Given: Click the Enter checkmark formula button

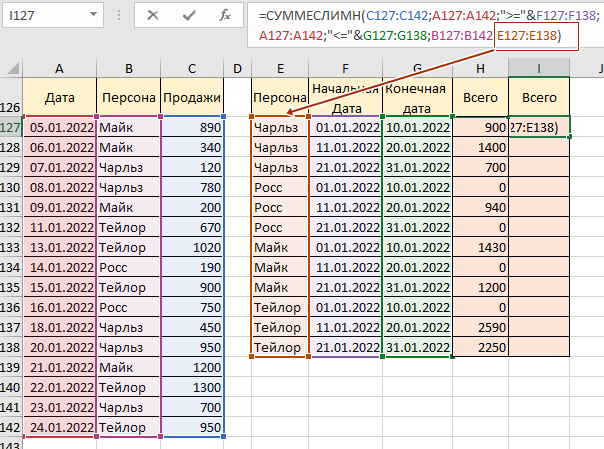Looking at the screenshot, I should 189,15.
